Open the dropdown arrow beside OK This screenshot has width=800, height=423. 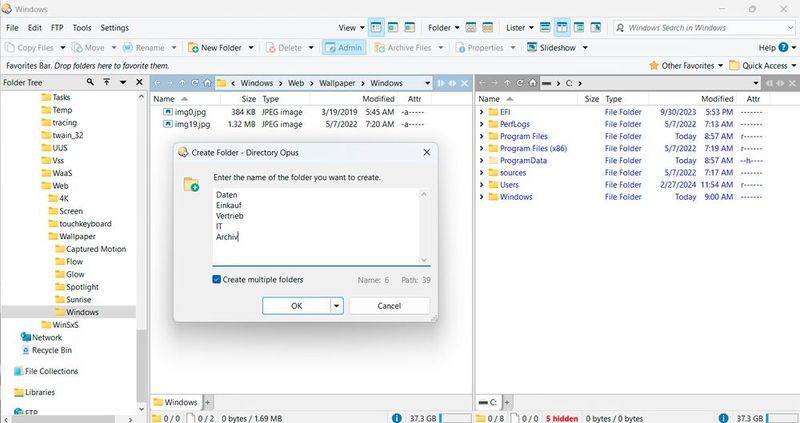point(337,306)
